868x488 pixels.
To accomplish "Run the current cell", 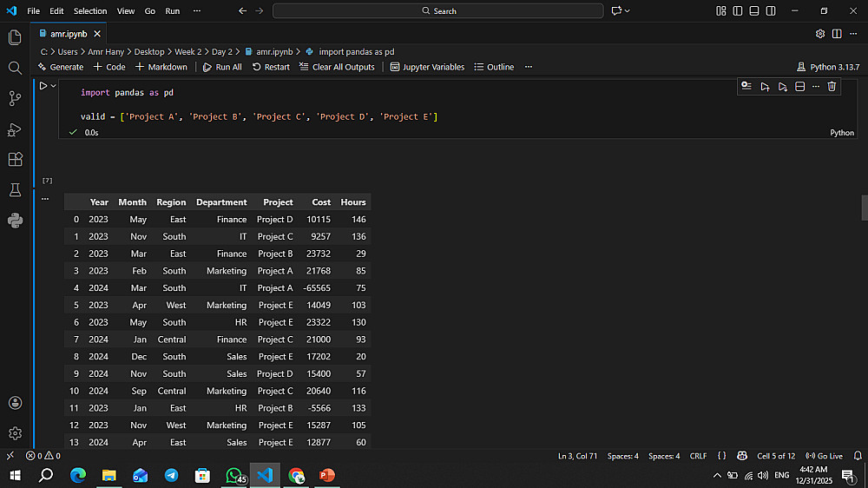I will click(43, 86).
